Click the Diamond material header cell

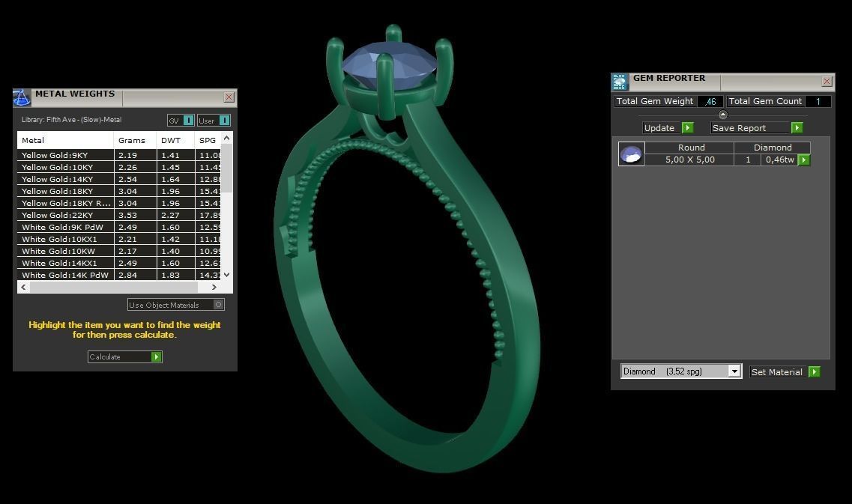772,148
